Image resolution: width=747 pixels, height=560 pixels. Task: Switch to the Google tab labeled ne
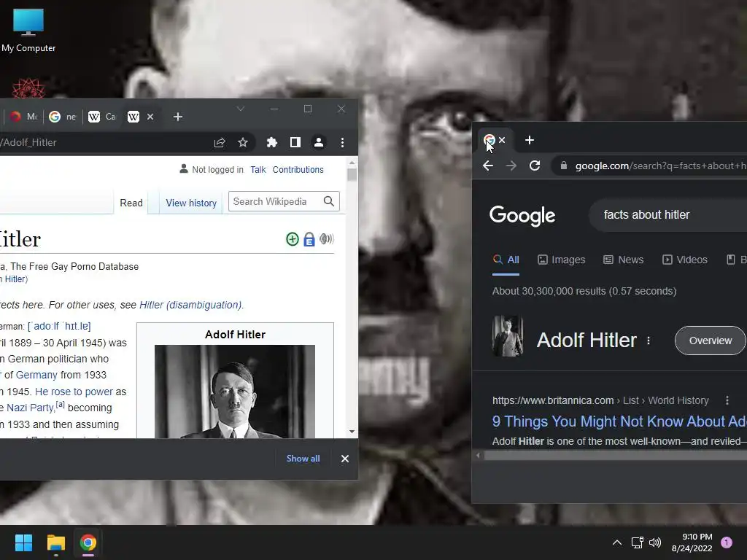(x=63, y=117)
